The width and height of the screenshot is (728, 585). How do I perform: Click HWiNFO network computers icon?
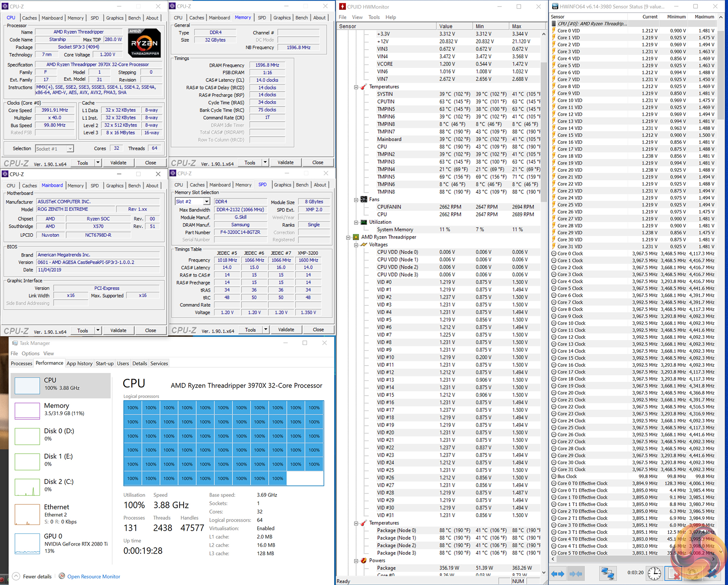pyautogui.click(x=607, y=574)
